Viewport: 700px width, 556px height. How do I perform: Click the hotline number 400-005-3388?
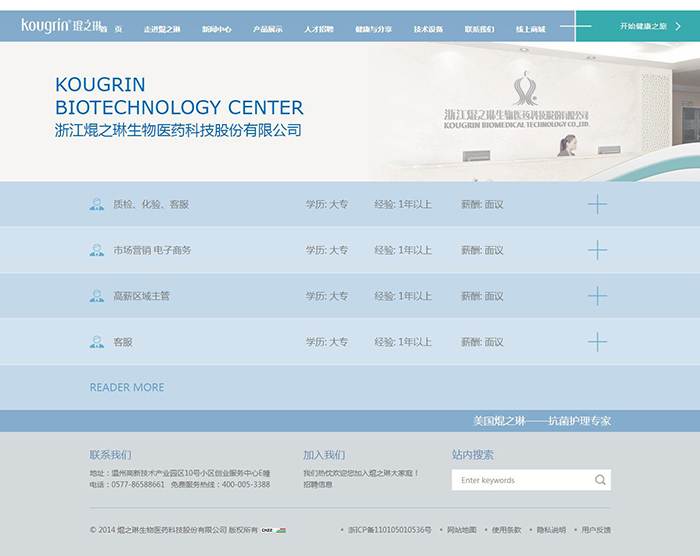246,485
